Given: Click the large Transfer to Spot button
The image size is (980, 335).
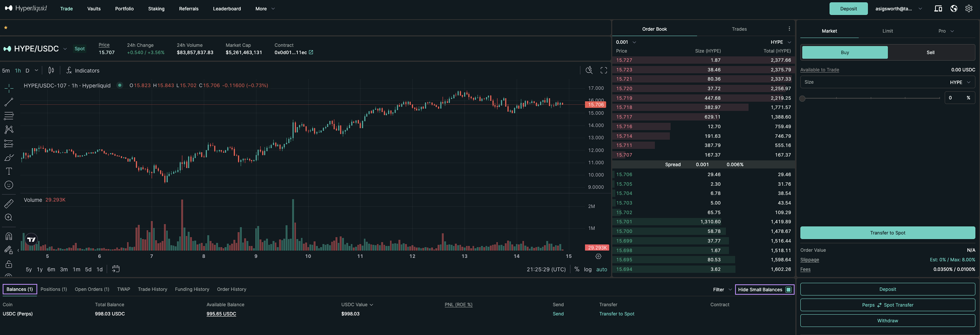Looking at the screenshot, I should pyautogui.click(x=888, y=233).
